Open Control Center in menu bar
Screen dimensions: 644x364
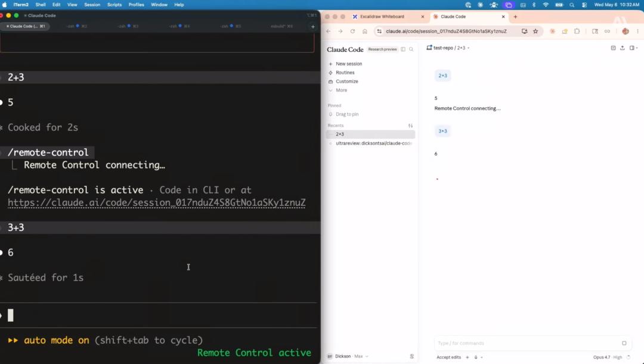coord(584,5)
